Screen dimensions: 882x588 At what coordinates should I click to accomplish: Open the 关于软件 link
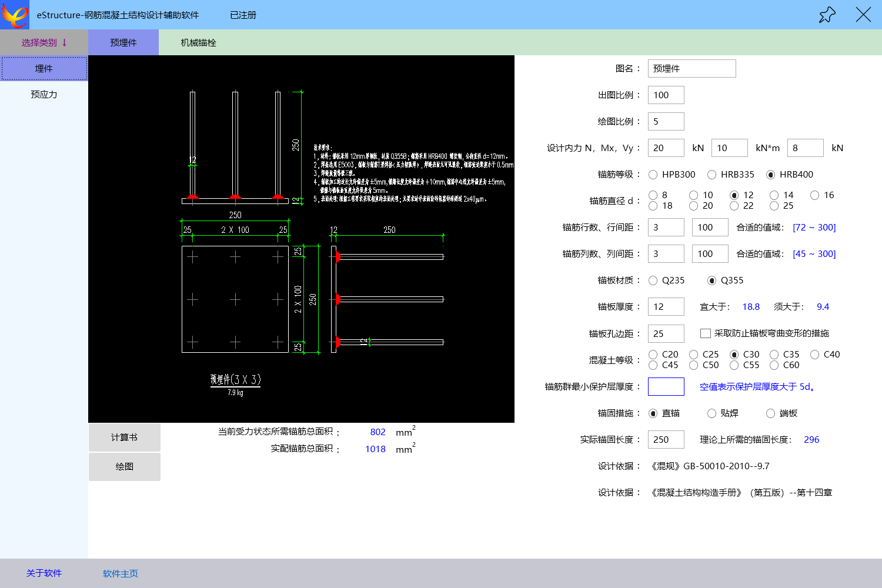[44, 573]
